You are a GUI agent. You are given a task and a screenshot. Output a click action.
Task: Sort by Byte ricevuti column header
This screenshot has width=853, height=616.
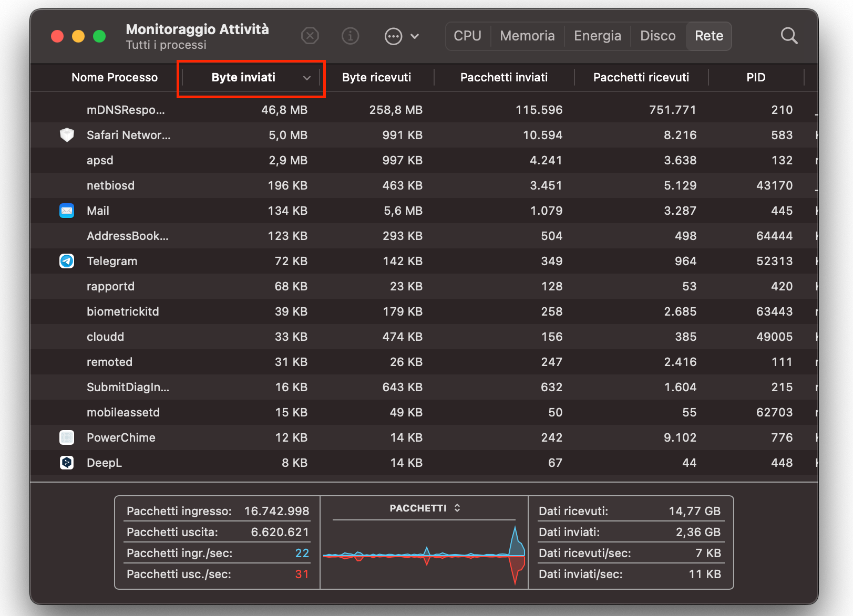pos(376,78)
